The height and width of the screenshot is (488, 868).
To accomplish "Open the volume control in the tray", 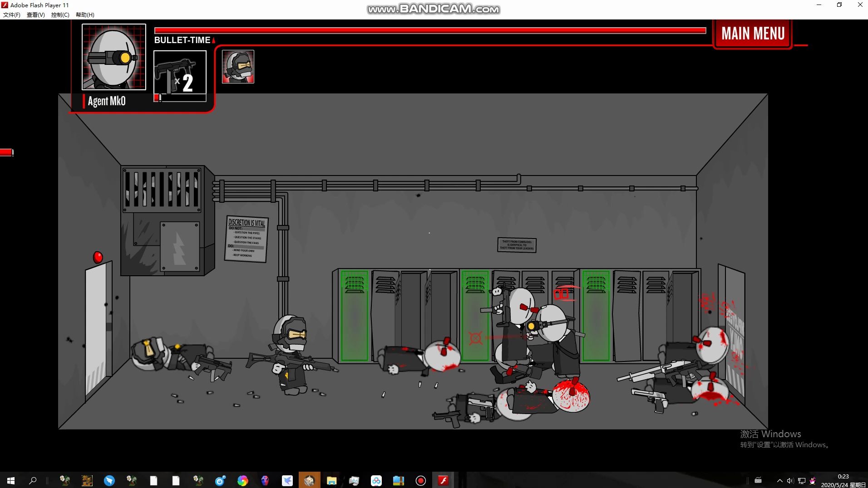I will (790, 480).
